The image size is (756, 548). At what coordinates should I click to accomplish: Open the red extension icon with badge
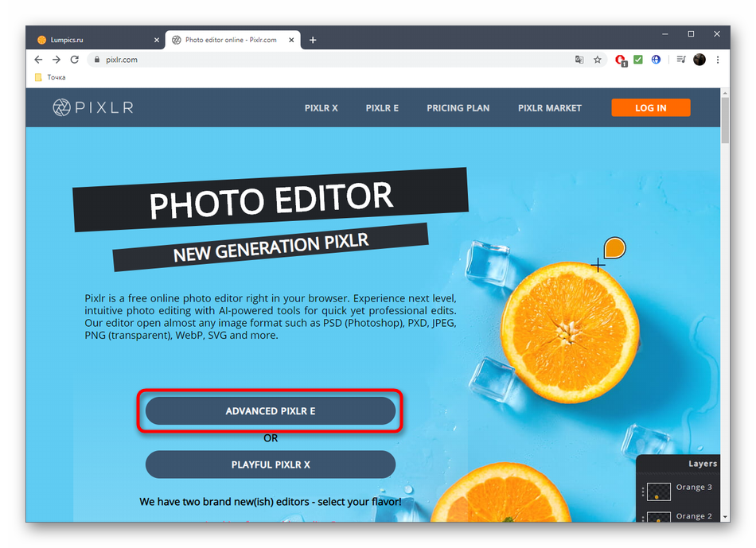point(621,60)
